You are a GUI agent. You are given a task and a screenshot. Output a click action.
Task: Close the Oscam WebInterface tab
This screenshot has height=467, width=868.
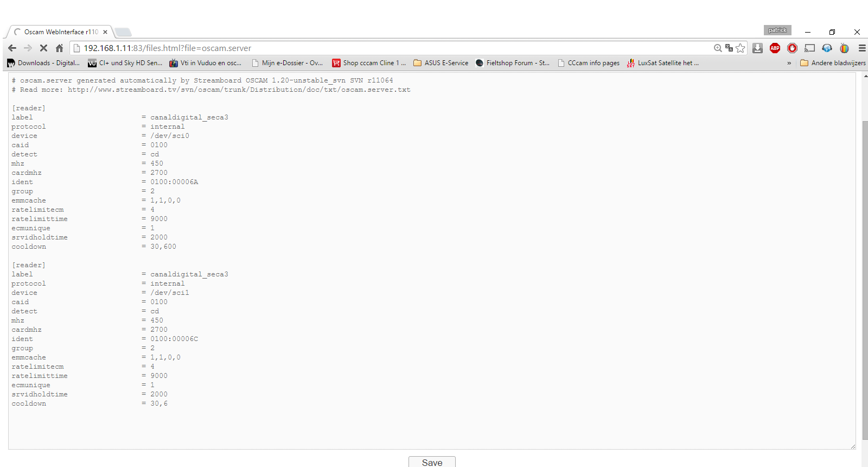[105, 32]
